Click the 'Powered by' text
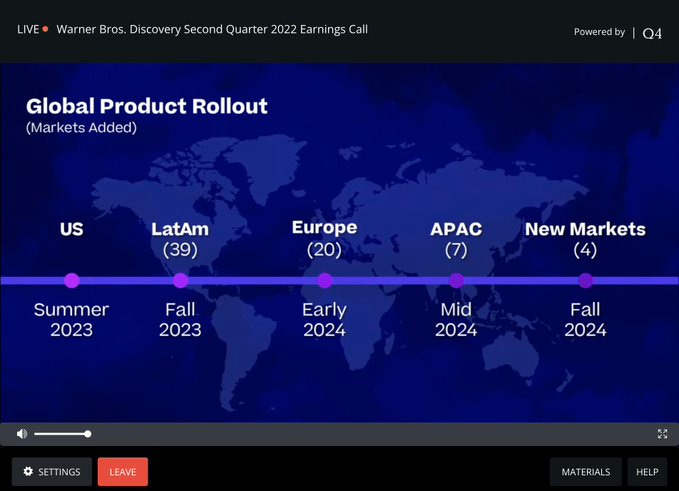The width and height of the screenshot is (679, 491). point(599,32)
